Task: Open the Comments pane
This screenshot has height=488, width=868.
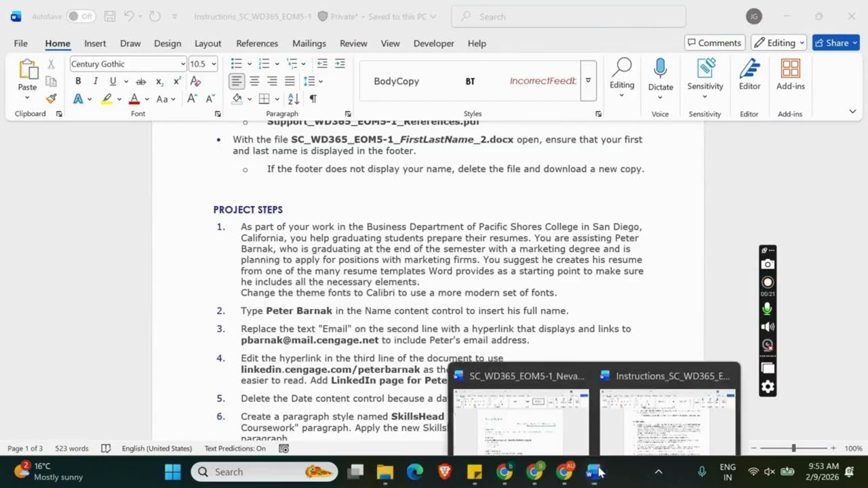Action: [715, 43]
